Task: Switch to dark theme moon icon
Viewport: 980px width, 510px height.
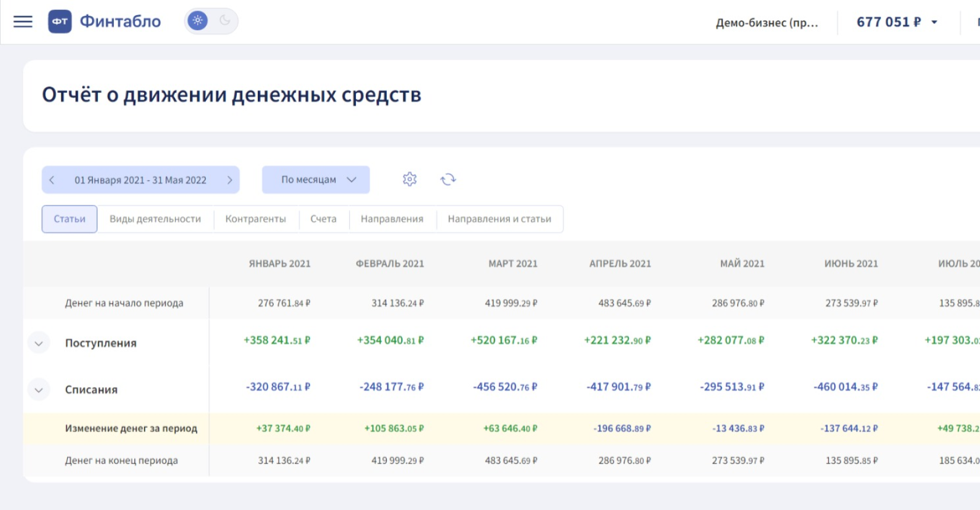Action: (x=225, y=21)
